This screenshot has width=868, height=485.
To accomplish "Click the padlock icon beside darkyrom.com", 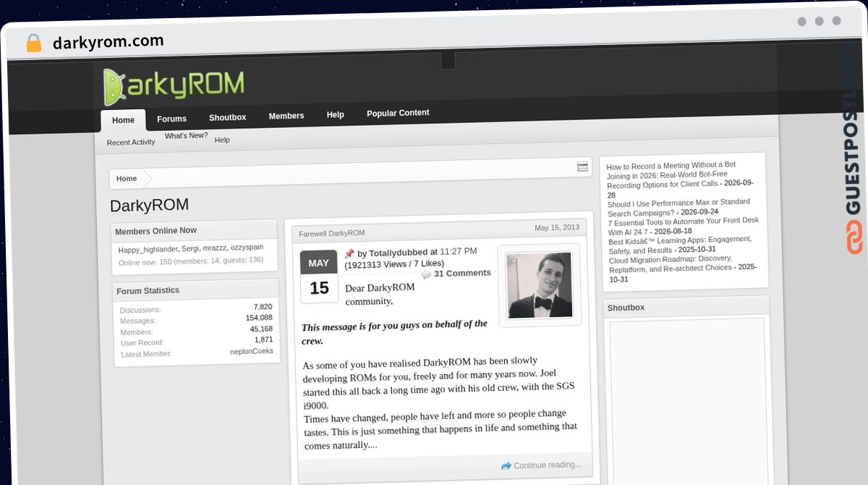I will tap(34, 43).
